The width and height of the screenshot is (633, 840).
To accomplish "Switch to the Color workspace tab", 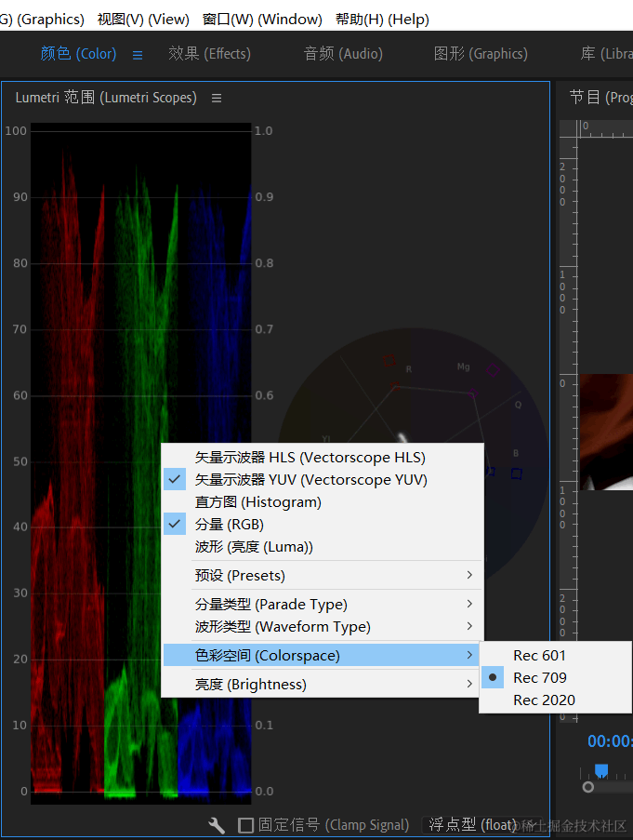I will coord(78,54).
